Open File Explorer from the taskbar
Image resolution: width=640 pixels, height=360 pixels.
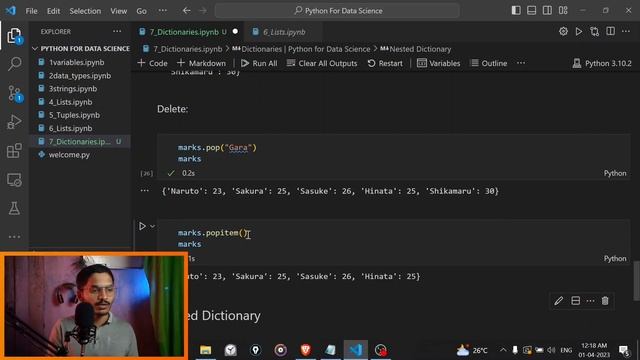[x=205, y=350]
